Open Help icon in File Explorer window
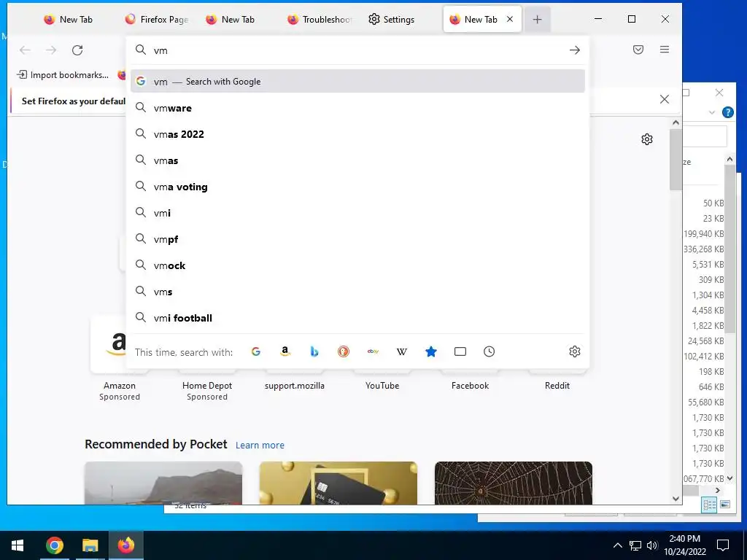 727,112
